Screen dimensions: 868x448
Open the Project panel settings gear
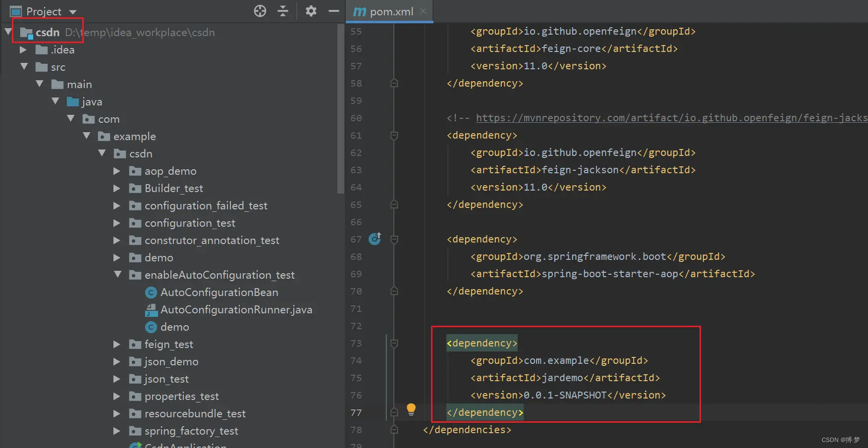click(311, 11)
